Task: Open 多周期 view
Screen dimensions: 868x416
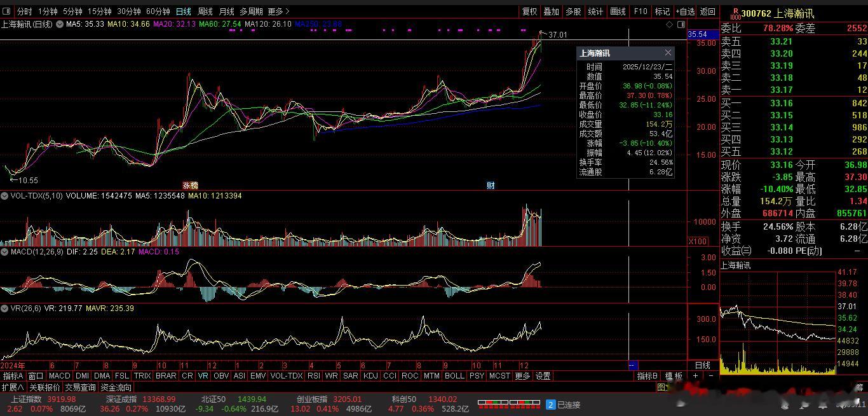Action: point(251,11)
